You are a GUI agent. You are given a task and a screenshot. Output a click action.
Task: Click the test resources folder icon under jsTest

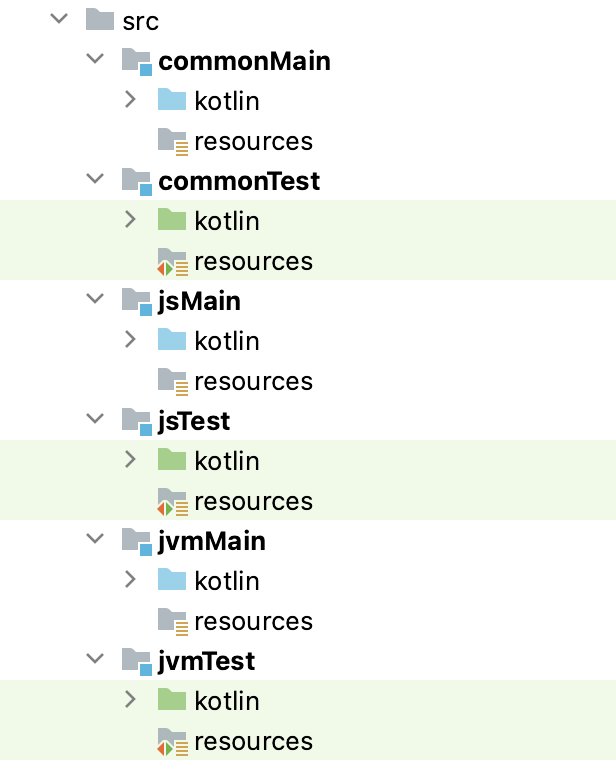172,502
